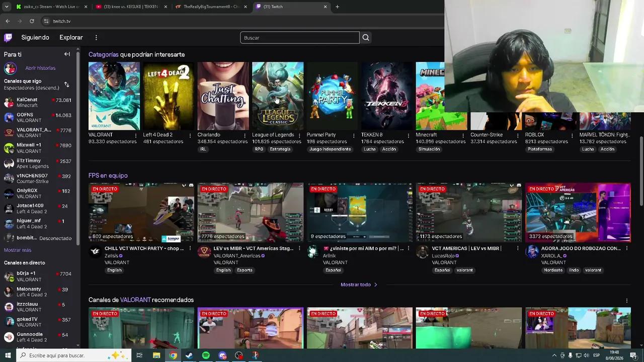The image size is (644, 362).
Task: Open the CHILL VCT WATCH PARTY stream thumbnail
Action: (141, 212)
